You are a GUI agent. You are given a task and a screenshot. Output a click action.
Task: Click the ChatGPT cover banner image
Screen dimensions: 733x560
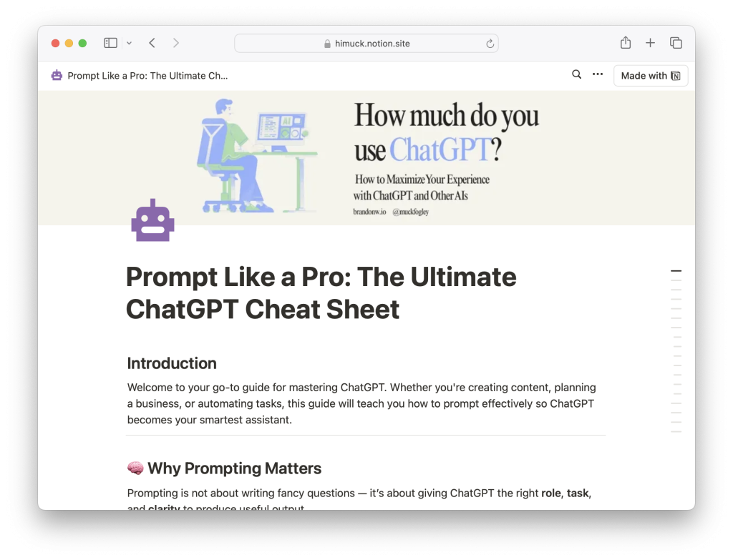(366, 158)
